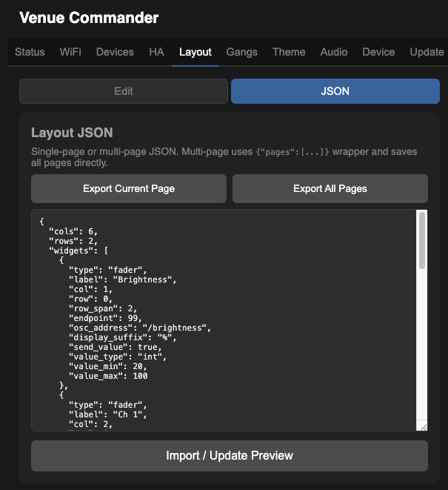Click the "widgets": [ line
This screenshot has height=490, width=448.
coord(78,251)
